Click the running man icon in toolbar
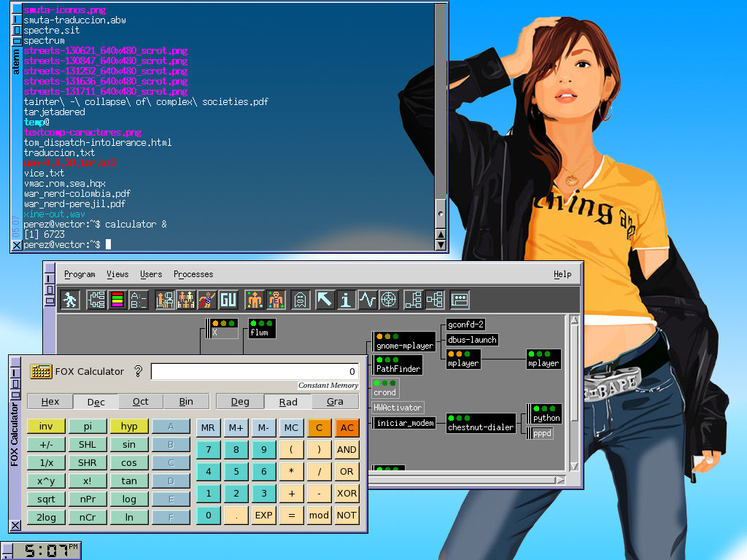This screenshot has height=560, width=747. point(71,300)
